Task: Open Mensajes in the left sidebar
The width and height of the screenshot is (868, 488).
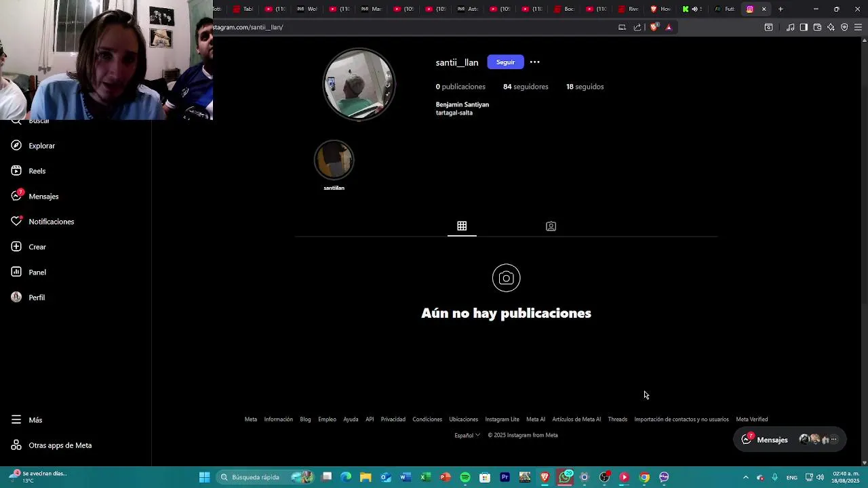Action: (x=35, y=196)
